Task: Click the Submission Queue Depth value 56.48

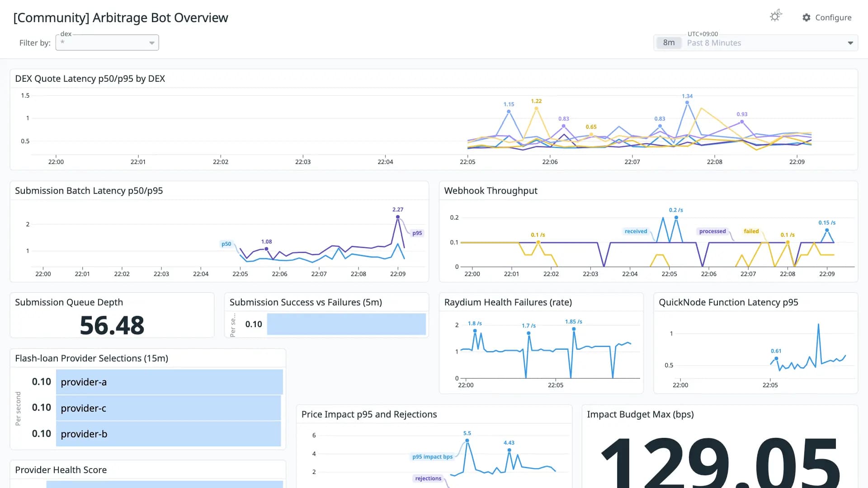Action: click(x=112, y=325)
